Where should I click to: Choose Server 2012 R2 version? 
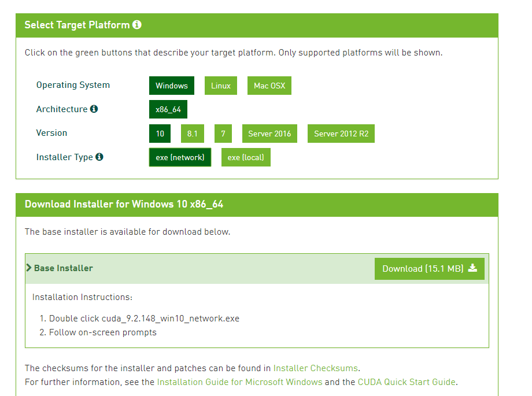pos(341,134)
